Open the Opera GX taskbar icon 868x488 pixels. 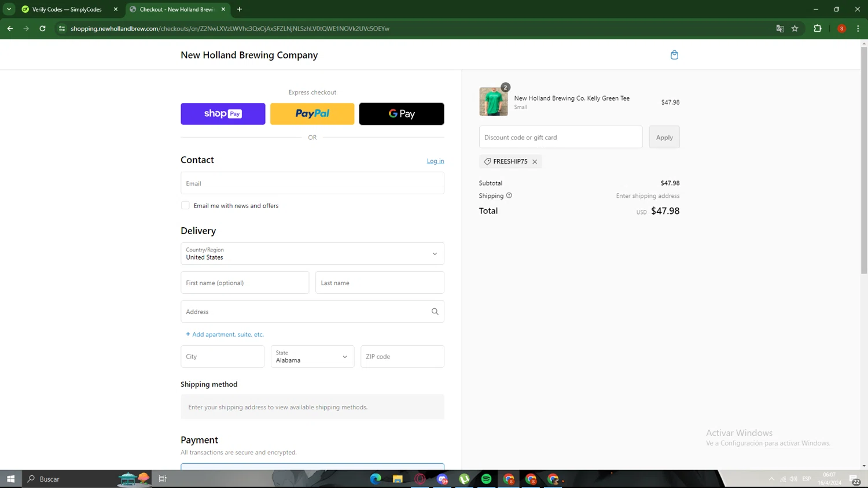(x=420, y=479)
